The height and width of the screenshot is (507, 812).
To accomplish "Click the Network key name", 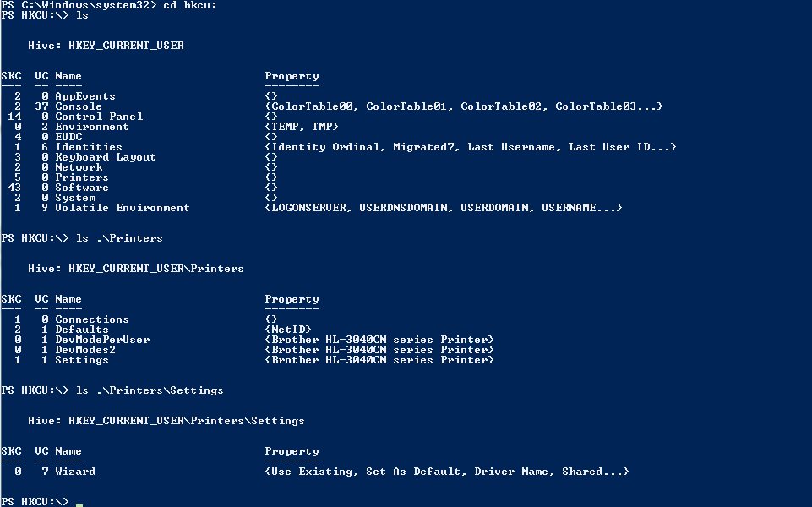I will 79,167.
